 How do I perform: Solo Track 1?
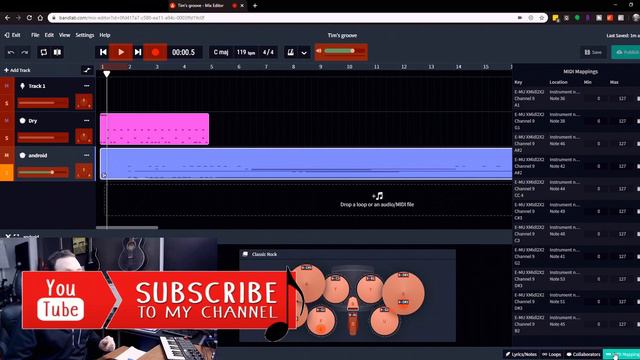pos(7,103)
